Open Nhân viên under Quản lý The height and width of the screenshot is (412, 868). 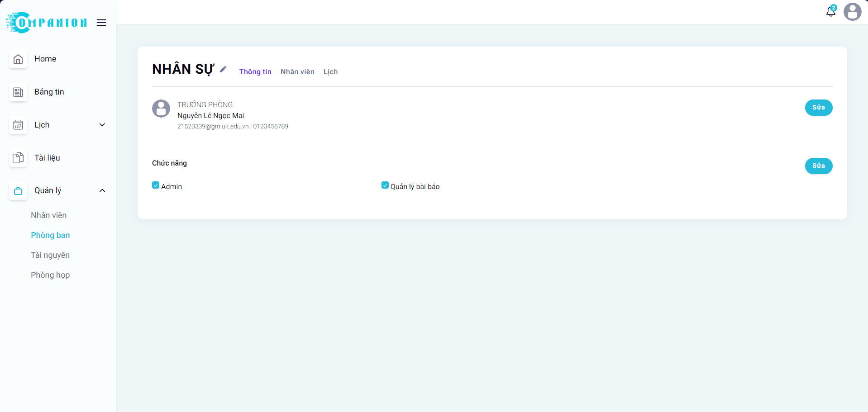(x=49, y=215)
